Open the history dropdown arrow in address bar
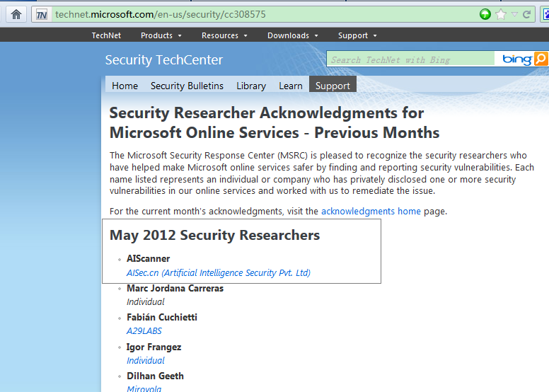The width and height of the screenshot is (549, 392). pyautogui.click(x=514, y=14)
